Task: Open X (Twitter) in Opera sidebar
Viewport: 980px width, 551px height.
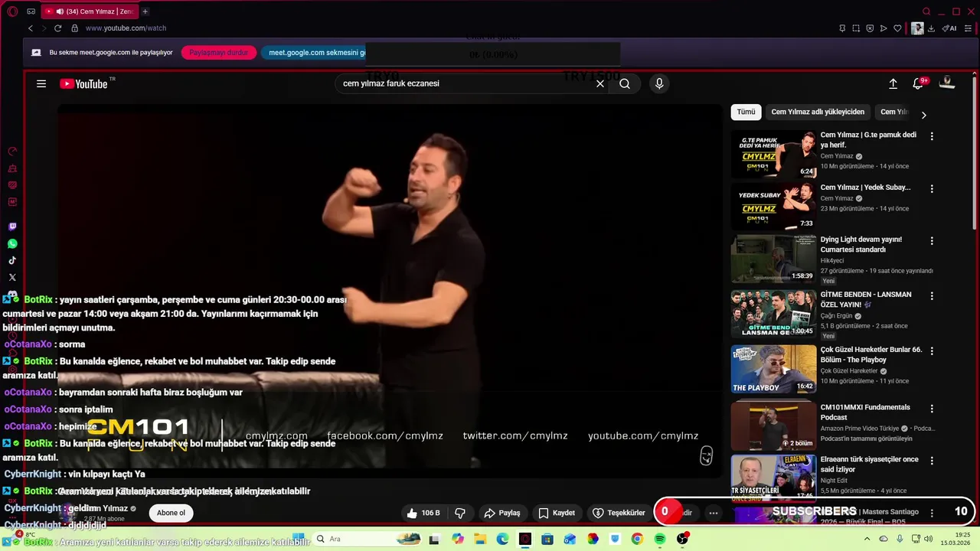Action: [12, 277]
